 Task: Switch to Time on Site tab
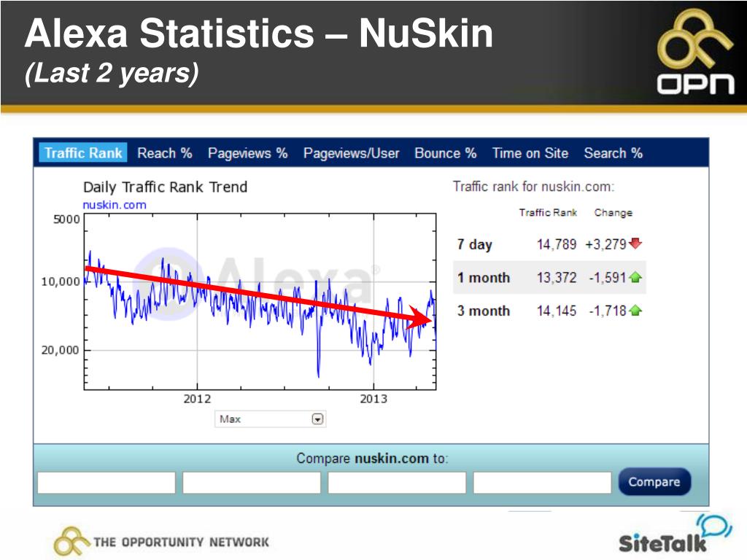530,153
